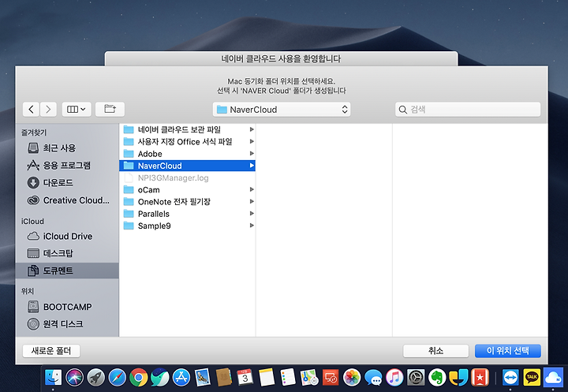568x392 pixels.
Task: Open Maps from the Dock
Action: [x=309, y=378]
